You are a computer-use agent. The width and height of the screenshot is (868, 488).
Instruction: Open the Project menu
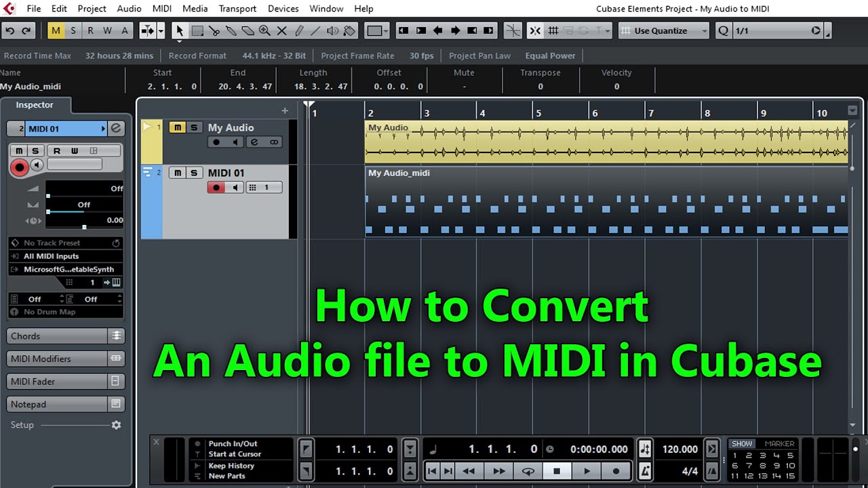pyautogui.click(x=92, y=9)
